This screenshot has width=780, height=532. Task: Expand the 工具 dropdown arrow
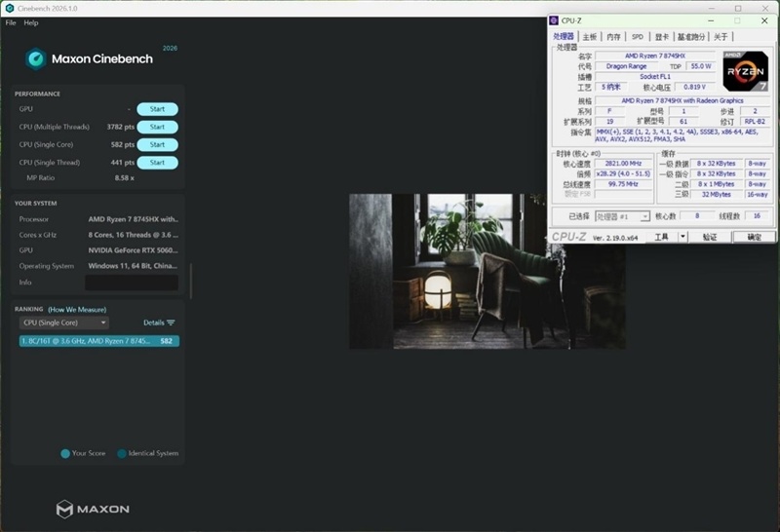click(x=683, y=237)
